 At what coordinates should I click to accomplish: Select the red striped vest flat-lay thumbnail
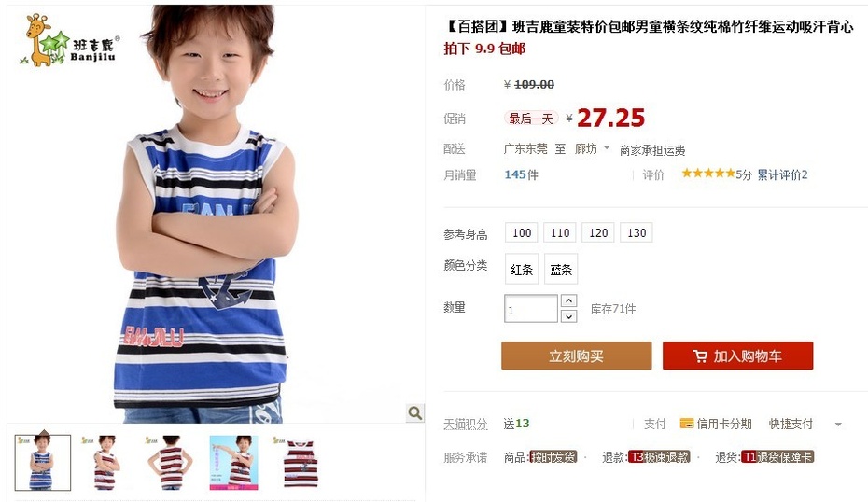click(300, 463)
